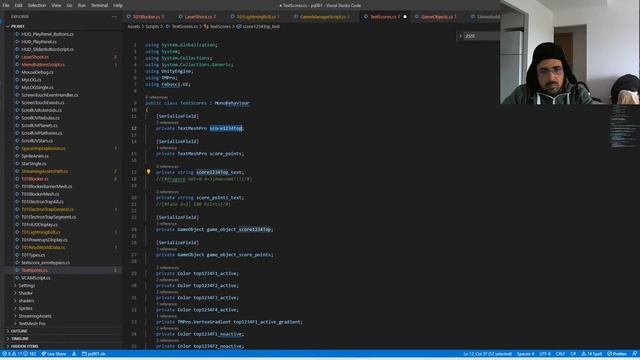Click the lightbulb quick-fix icon at line 17
Image resolution: width=640 pixels, height=360 pixels.
click(148, 172)
